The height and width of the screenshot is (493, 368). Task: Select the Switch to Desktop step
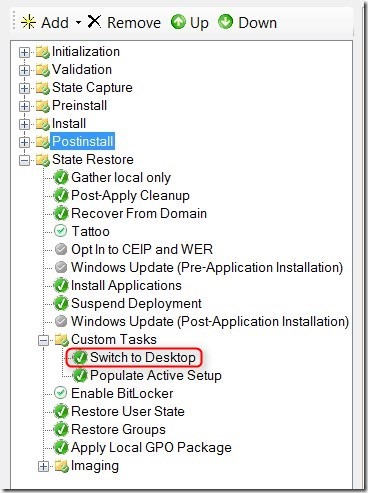click(x=143, y=358)
